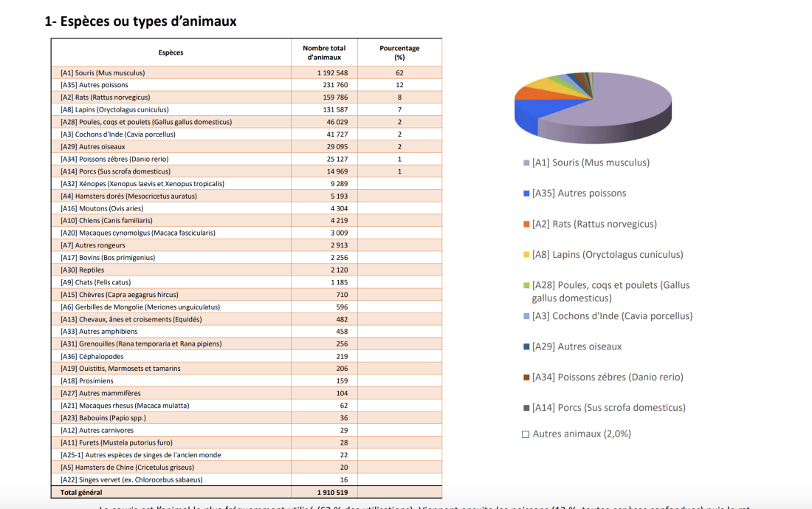The width and height of the screenshot is (812, 509).
Task: Click the '[A15] Chèvres' row label
Action: (119, 295)
